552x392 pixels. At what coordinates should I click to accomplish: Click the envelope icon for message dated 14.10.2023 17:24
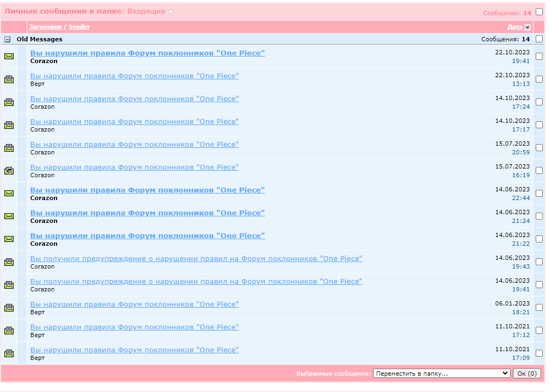coord(9,102)
